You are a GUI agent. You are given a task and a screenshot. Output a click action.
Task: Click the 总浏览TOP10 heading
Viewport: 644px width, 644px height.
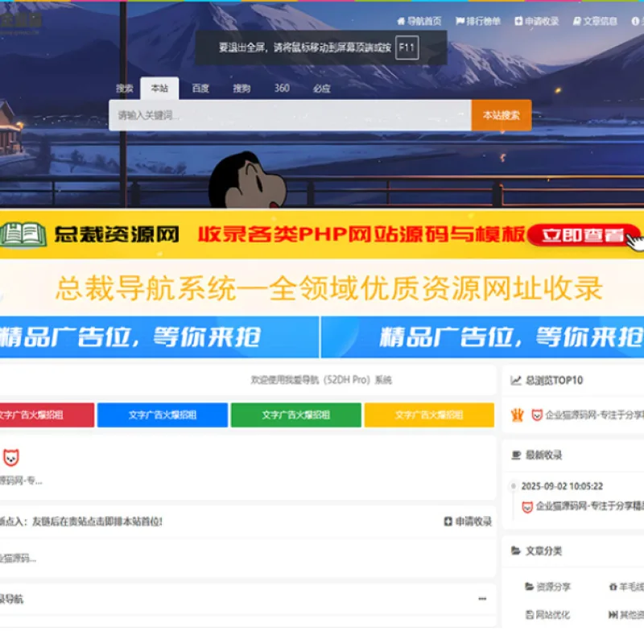554,381
